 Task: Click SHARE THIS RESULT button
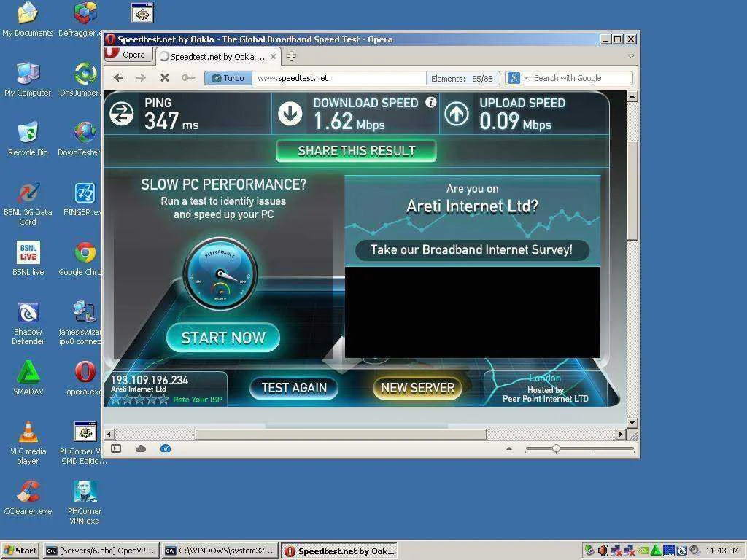pyautogui.click(x=356, y=151)
